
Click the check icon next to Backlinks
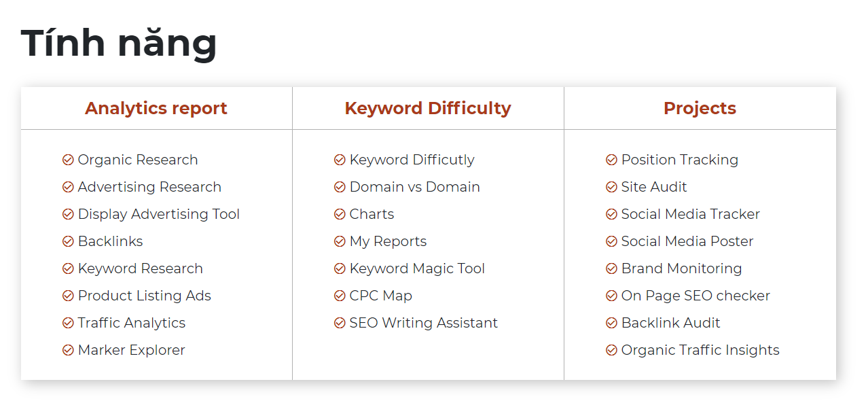click(68, 241)
